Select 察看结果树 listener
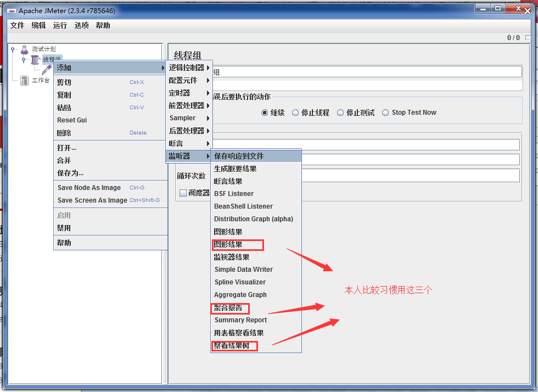Viewport: 538px width, 392px height. point(256,346)
